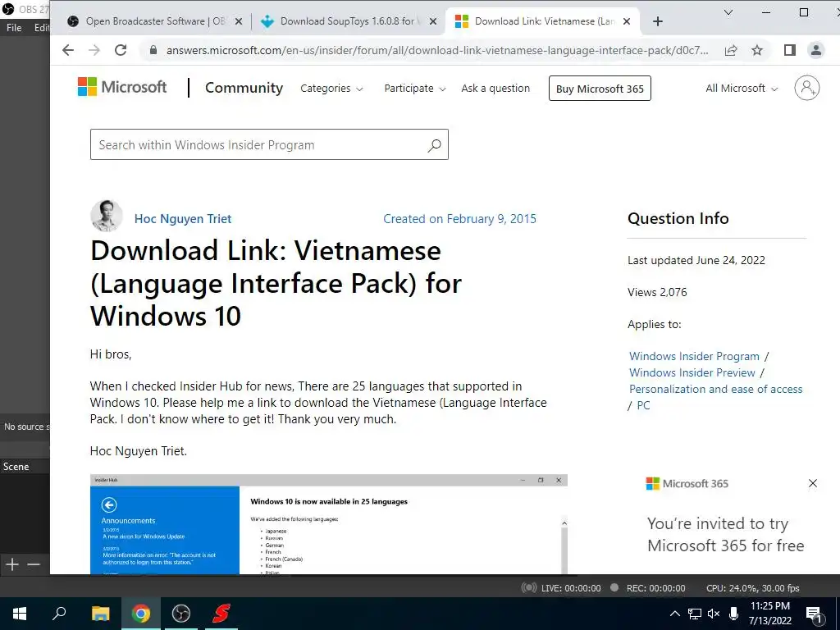
Task: Expand the Participate dropdown
Action: tap(414, 89)
